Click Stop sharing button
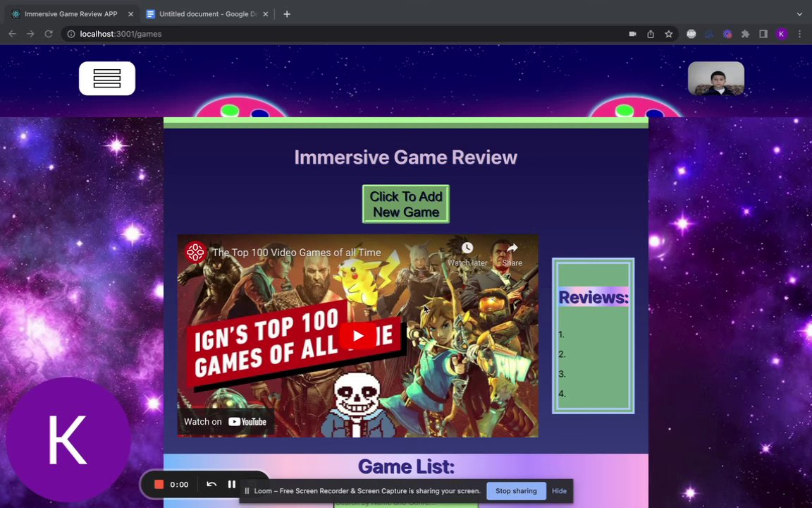 coord(516,491)
